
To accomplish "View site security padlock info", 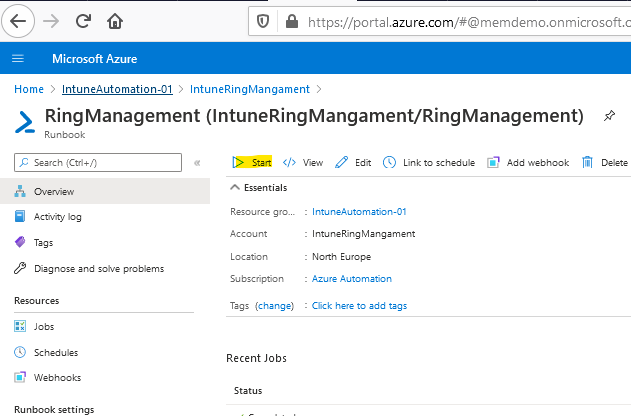I will point(292,21).
